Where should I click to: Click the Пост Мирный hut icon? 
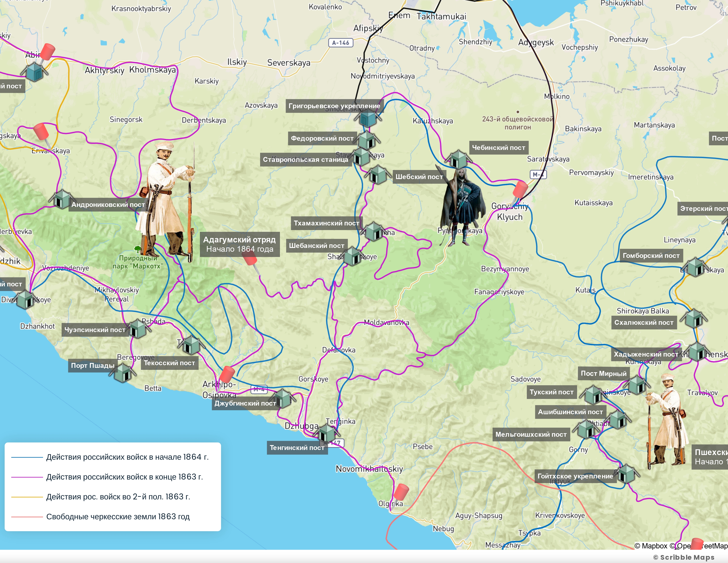tap(637, 385)
